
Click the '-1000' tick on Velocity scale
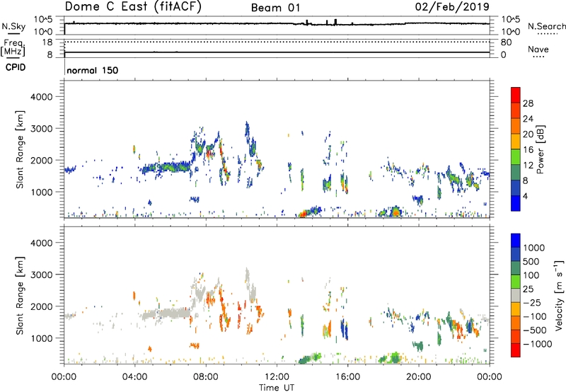(x=537, y=344)
